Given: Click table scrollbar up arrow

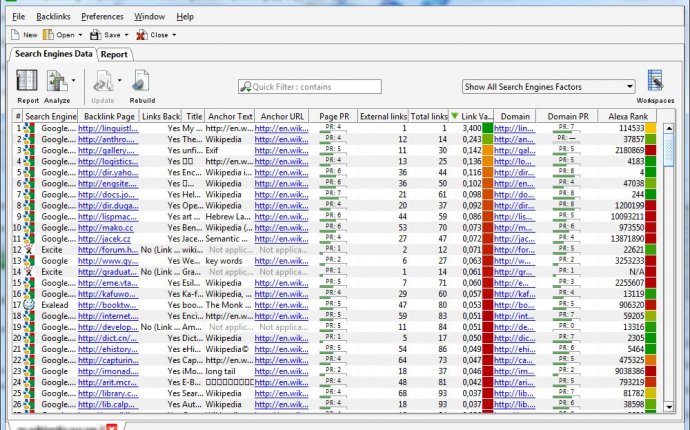Looking at the screenshot, I should coord(669,129).
